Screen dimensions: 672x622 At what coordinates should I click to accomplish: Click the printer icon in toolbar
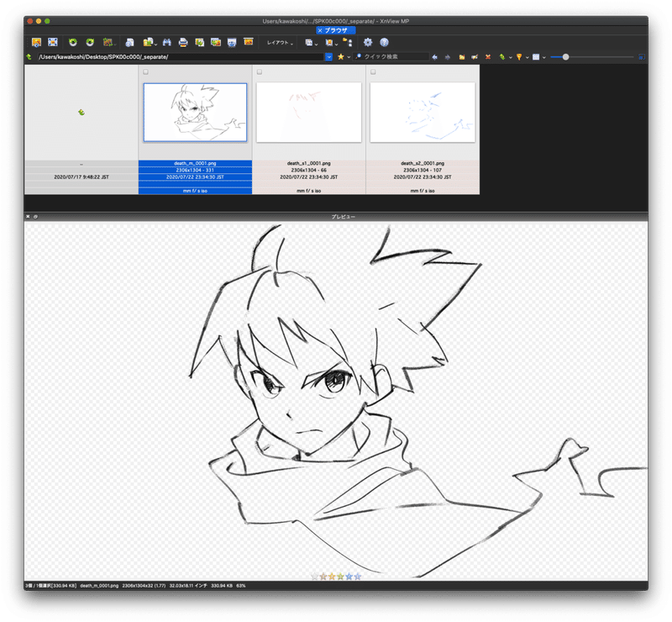pos(183,42)
